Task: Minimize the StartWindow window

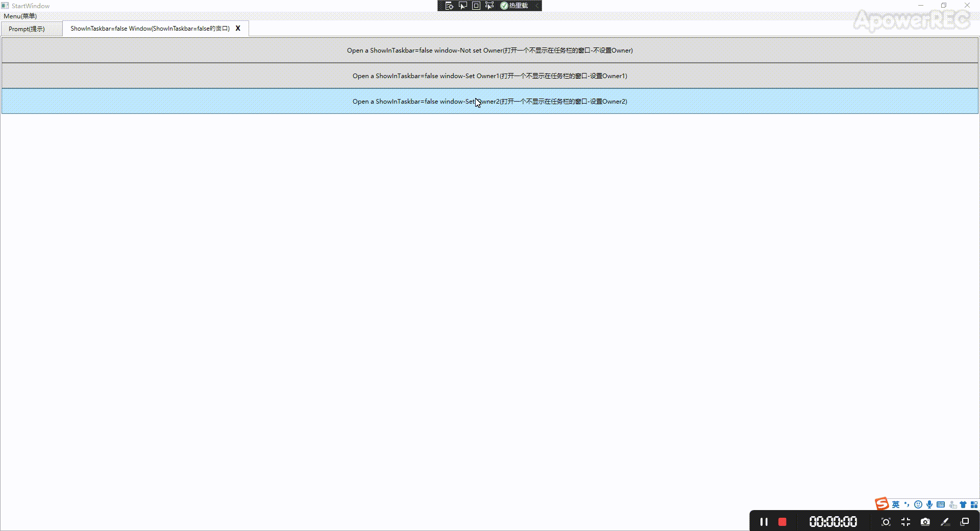Action: 921,6
